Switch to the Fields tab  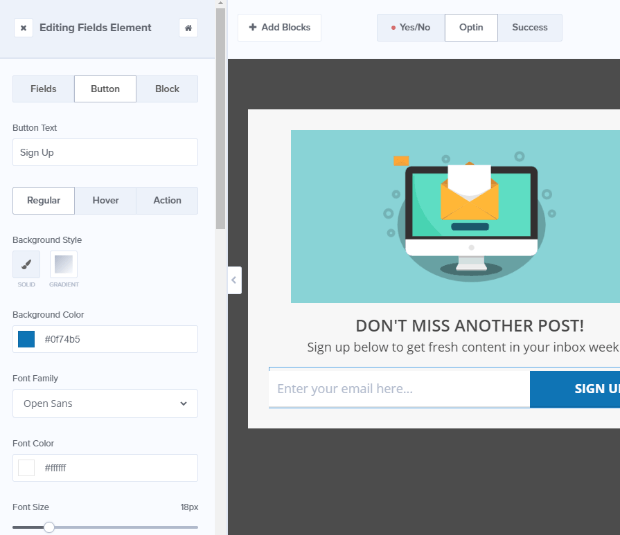pos(43,89)
